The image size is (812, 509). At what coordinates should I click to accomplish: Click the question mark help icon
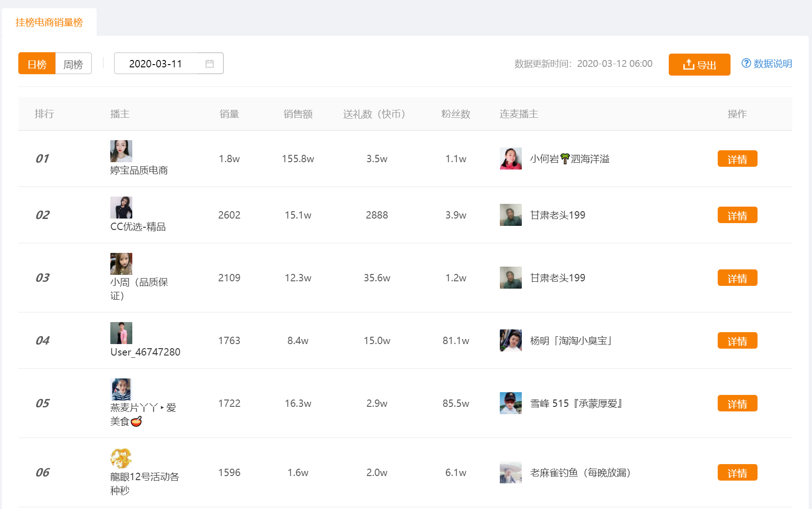pyautogui.click(x=746, y=63)
